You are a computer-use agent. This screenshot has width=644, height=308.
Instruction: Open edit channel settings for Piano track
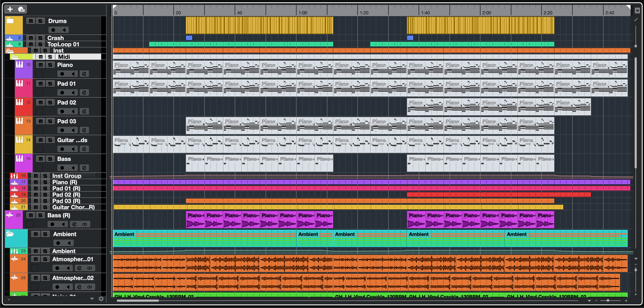point(84,74)
